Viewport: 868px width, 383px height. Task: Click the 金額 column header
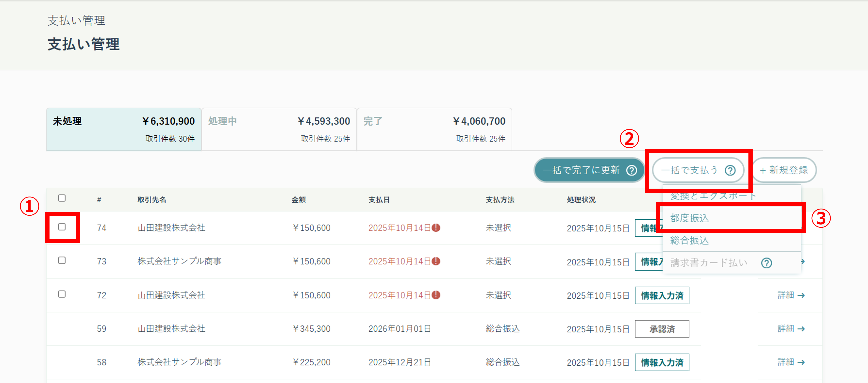click(x=298, y=199)
